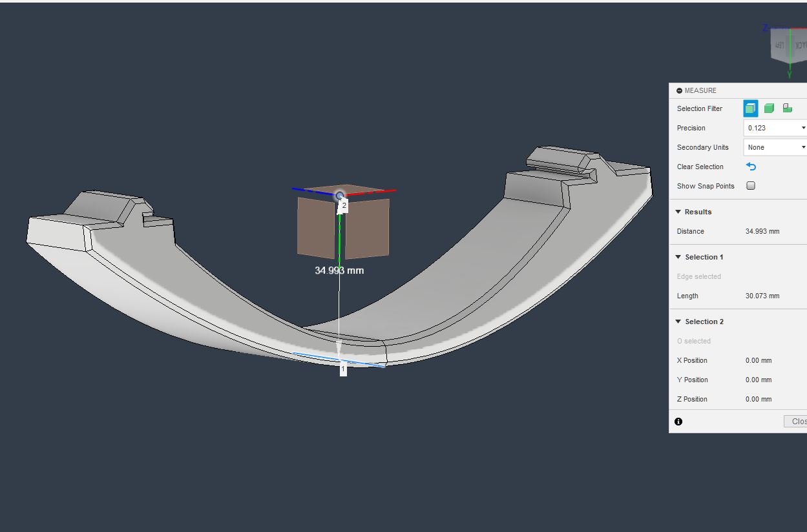Click the highlighted blue edge on the model

317,357
